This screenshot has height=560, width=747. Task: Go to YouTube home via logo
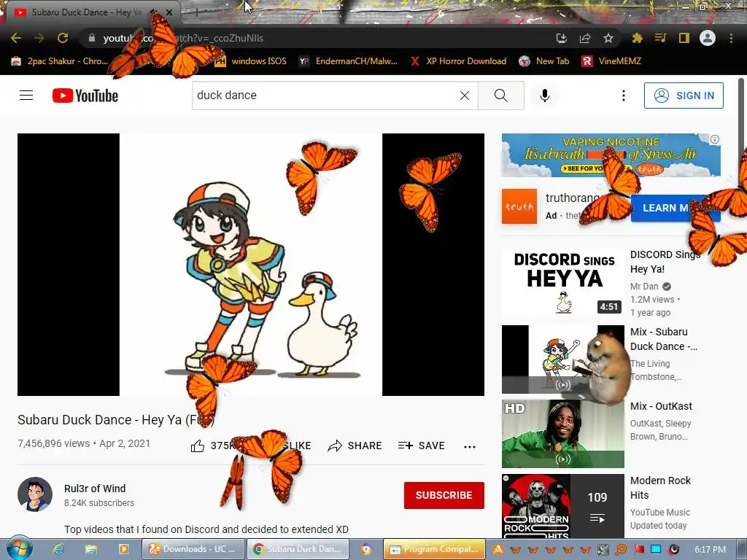85,96
